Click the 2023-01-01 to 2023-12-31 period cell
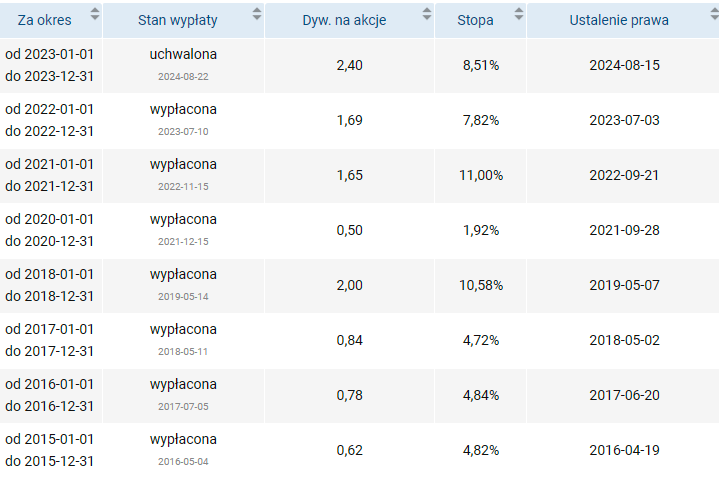 [x=50, y=65]
